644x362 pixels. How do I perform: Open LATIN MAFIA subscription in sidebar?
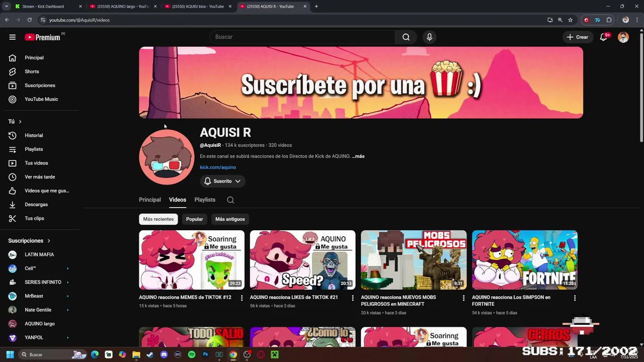pyautogui.click(x=39, y=254)
